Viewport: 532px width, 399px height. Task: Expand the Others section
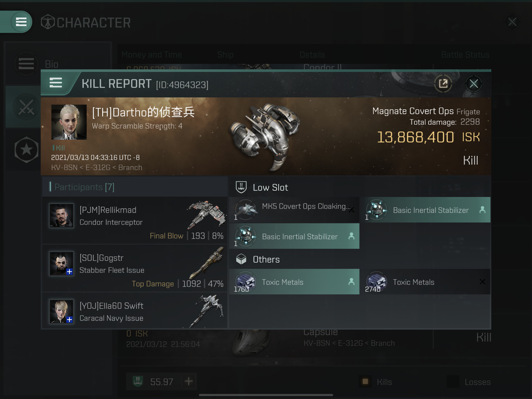click(359, 259)
